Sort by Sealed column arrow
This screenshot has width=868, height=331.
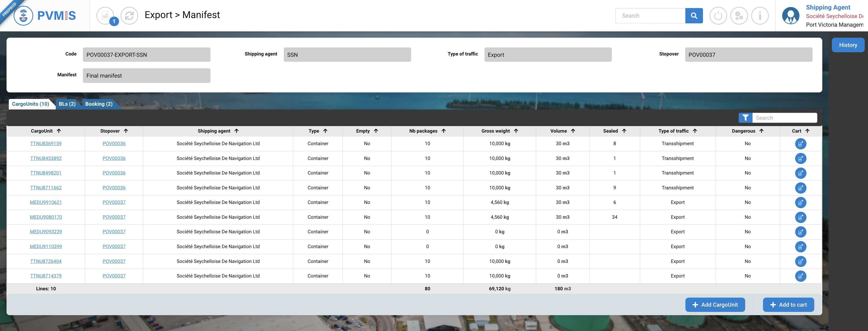point(624,131)
